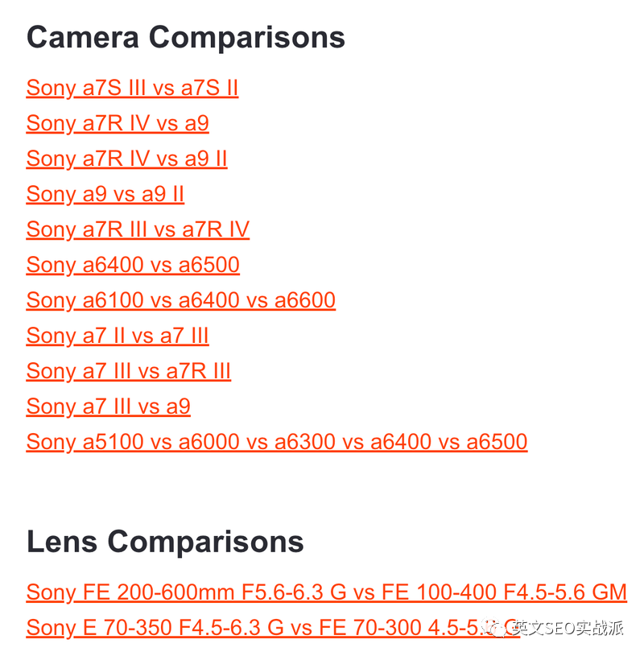
Task: Open the Sony a7 III vs a7R III link
Action: (129, 371)
